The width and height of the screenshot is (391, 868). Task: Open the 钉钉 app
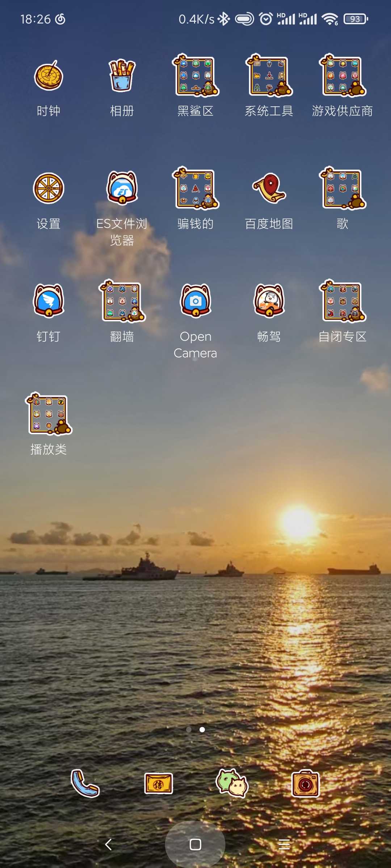point(49,301)
